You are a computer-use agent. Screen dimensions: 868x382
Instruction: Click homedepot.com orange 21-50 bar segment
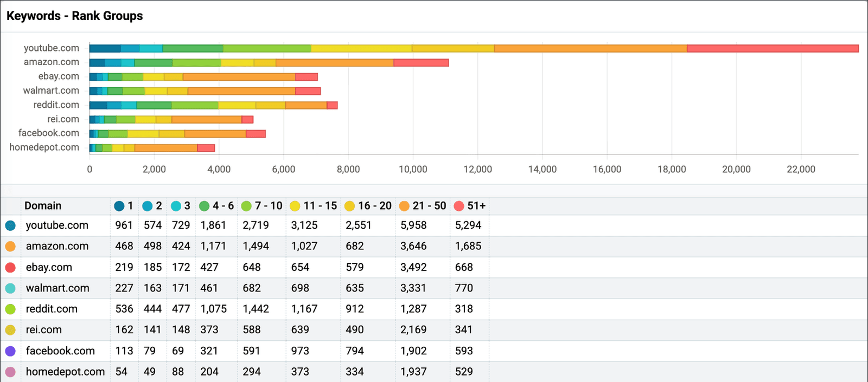pyautogui.click(x=166, y=148)
